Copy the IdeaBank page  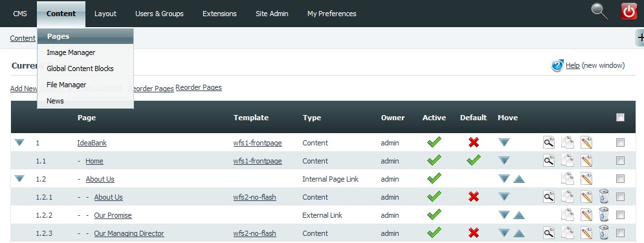[x=568, y=143]
